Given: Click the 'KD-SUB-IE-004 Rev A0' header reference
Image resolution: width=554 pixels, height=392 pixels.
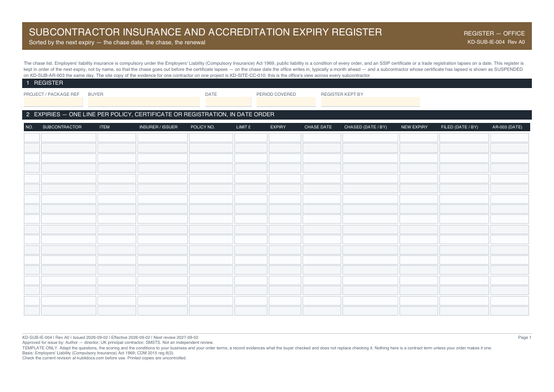Looking at the screenshot, I should click(496, 42).
